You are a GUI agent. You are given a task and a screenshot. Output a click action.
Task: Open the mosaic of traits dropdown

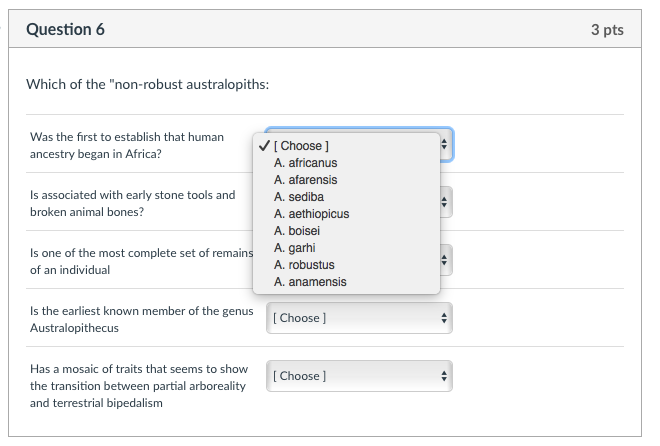pyautogui.click(x=359, y=376)
